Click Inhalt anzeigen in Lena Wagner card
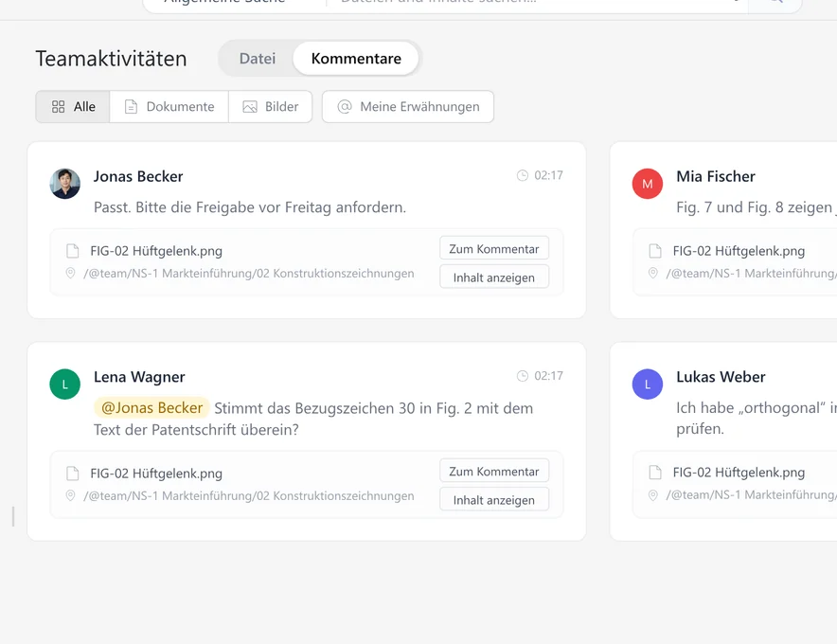This screenshot has height=644, width=837. click(493, 500)
